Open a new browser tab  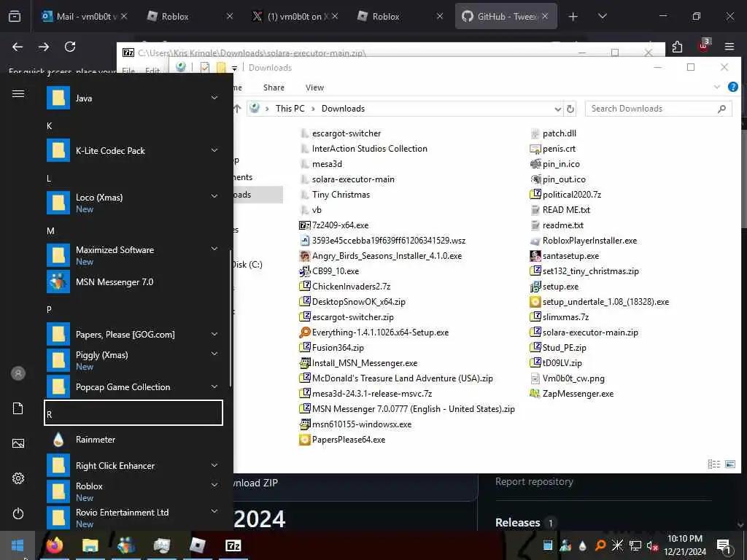click(x=573, y=16)
